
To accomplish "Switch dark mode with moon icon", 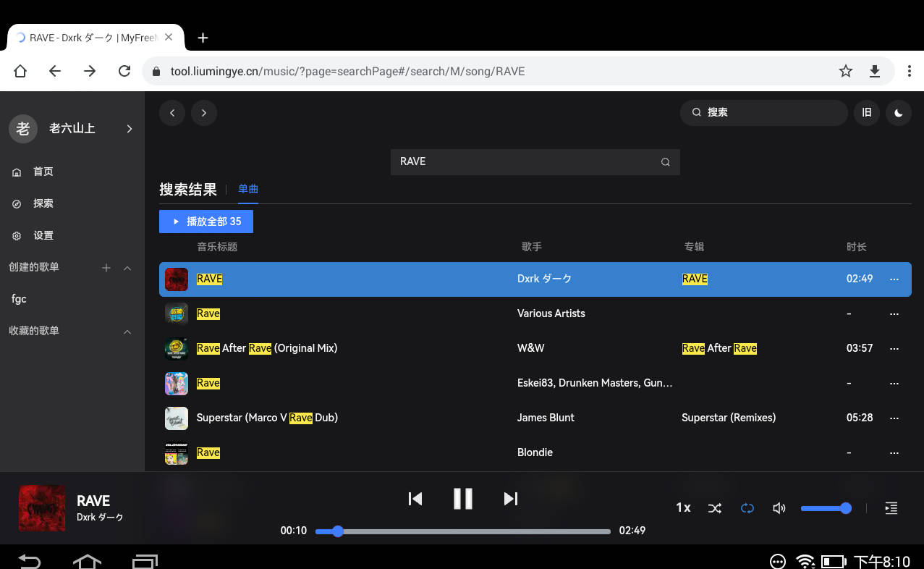I will tap(899, 113).
